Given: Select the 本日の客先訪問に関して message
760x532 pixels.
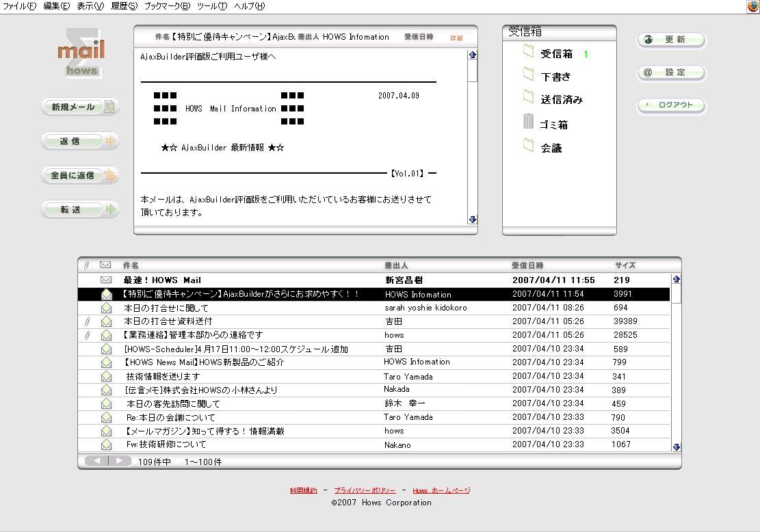Looking at the screenshot, I should tap(374, 403).
